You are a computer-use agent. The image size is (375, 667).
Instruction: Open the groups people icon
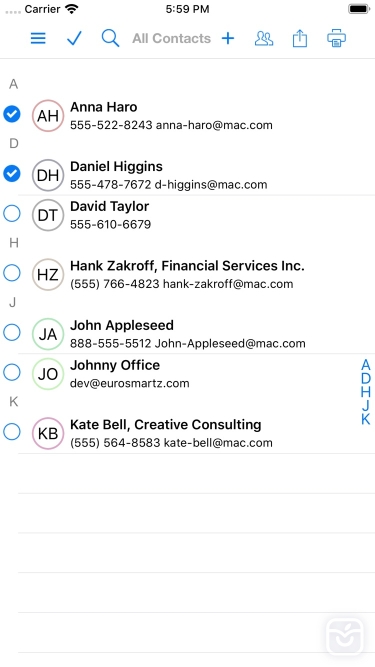(x=264, y=39)
